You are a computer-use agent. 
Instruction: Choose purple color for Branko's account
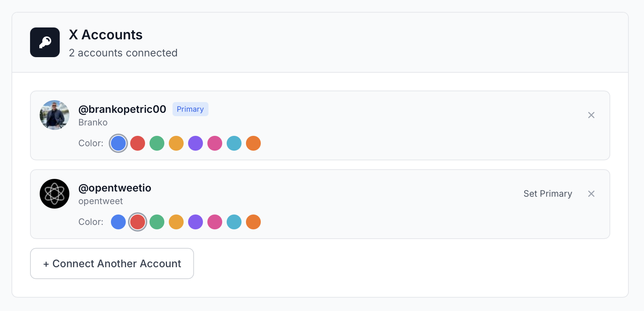(195, 143)
